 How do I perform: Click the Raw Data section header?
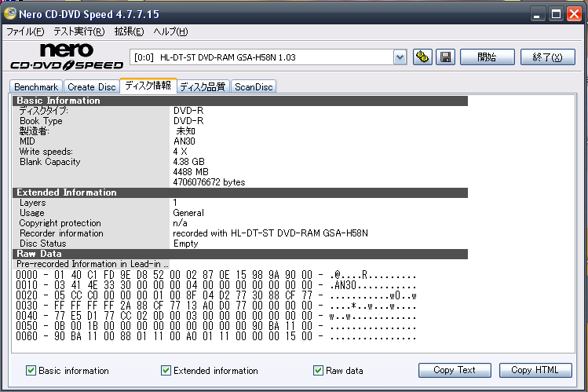pyautogui.click(x=240, y=254)
